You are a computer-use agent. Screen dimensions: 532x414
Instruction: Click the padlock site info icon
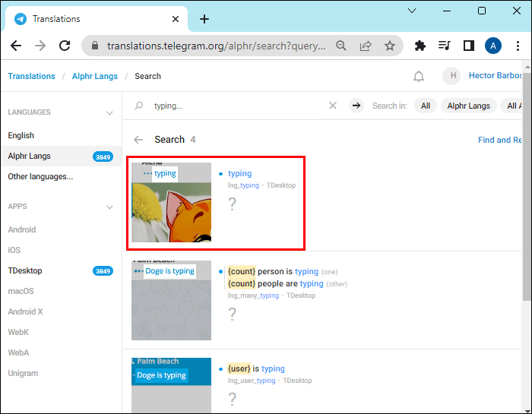tap(95, 46)
